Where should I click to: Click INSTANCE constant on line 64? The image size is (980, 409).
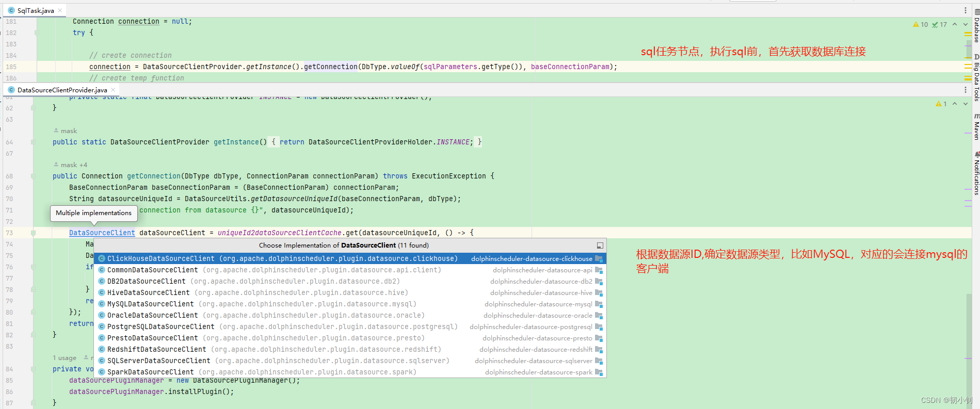[x=453, y=142]
